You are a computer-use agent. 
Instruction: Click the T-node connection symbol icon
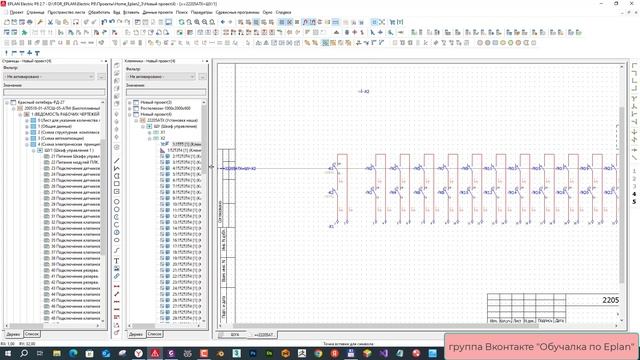[x=37, y=53]
